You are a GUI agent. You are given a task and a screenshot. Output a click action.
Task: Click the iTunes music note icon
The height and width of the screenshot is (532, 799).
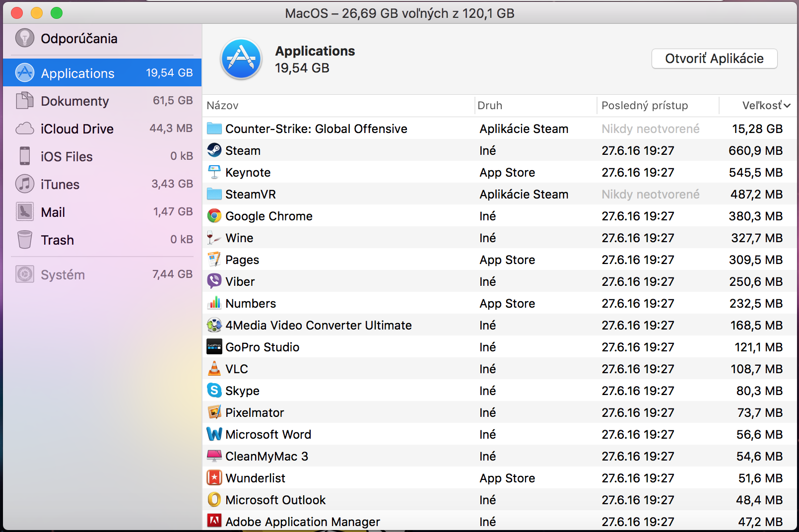click(24, 184)
